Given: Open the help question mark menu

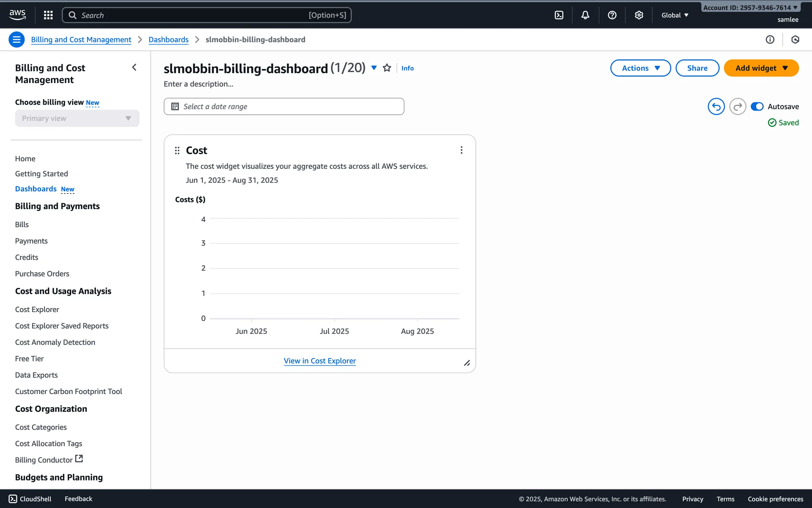Looking at the screenshot, I should click(x=612, y=15).
